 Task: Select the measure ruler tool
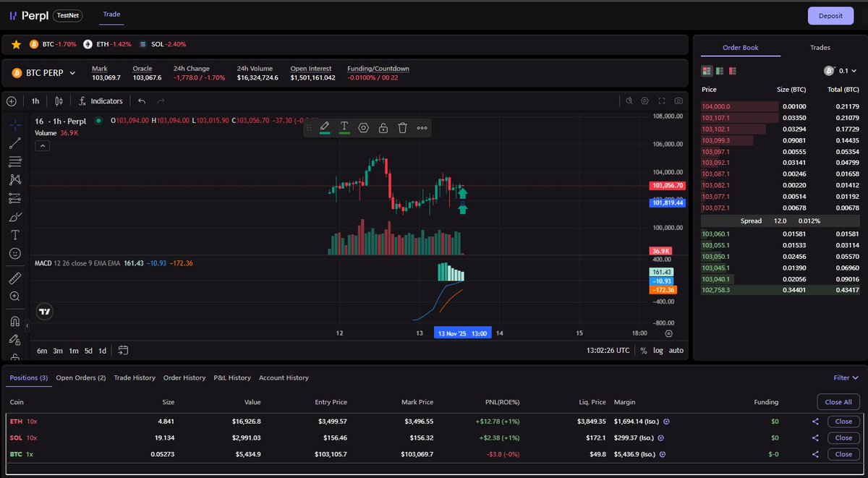tap(14, 276)
